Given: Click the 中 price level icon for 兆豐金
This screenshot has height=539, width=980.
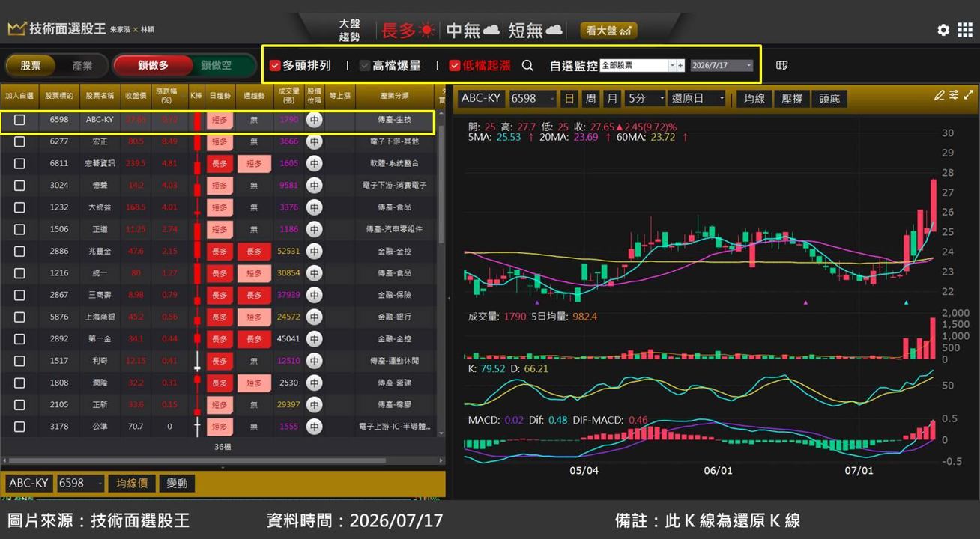Looking at the screenshot, I should tap(315, 252).
